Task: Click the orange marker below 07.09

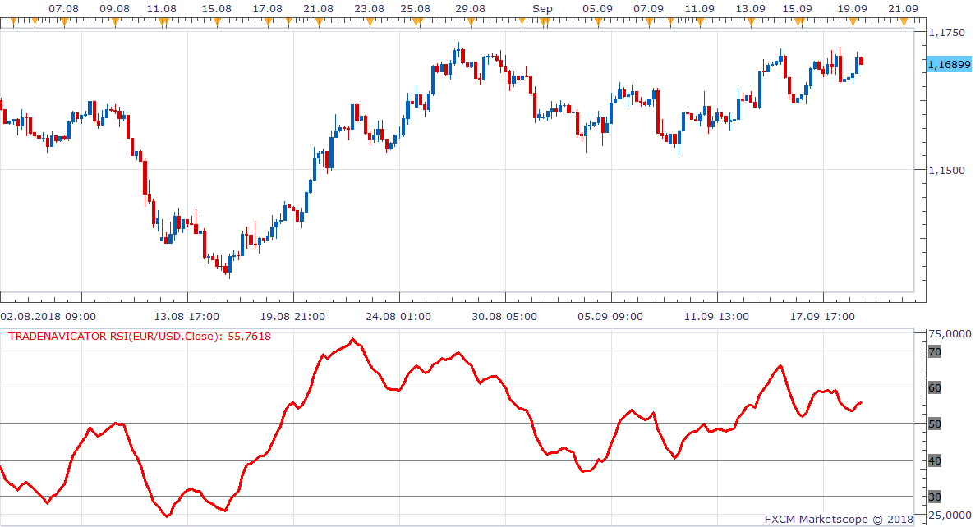Action: click(x=650, y=22)
